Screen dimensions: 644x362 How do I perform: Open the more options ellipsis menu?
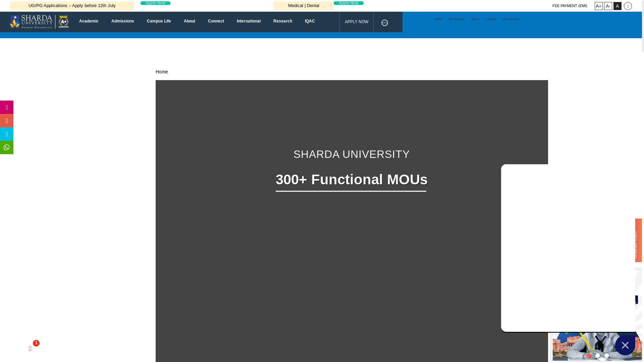point(385,23)
